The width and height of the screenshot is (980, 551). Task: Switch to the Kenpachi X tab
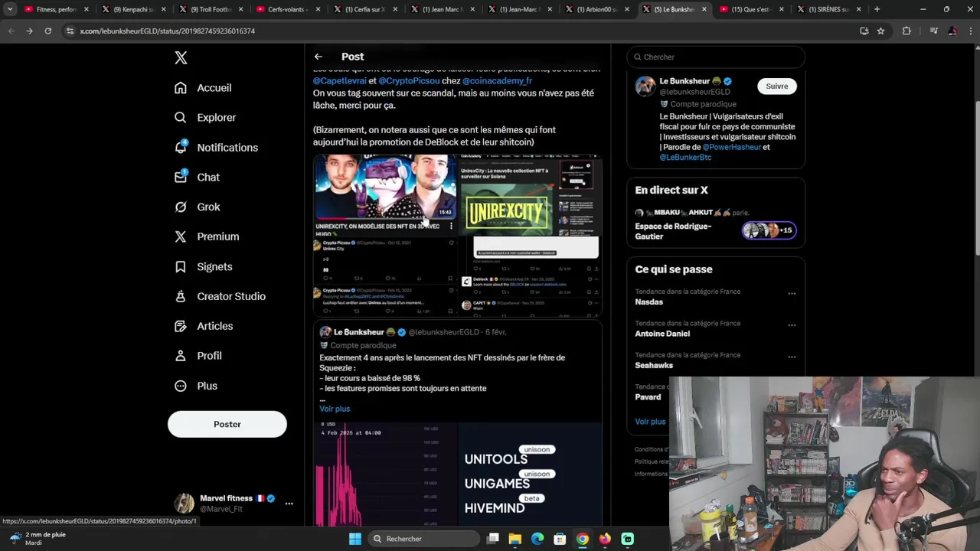click(x=134, y=9)
